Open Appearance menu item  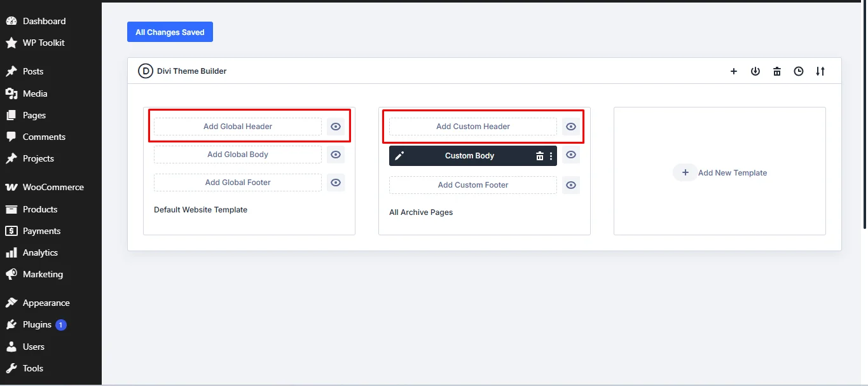51,303
